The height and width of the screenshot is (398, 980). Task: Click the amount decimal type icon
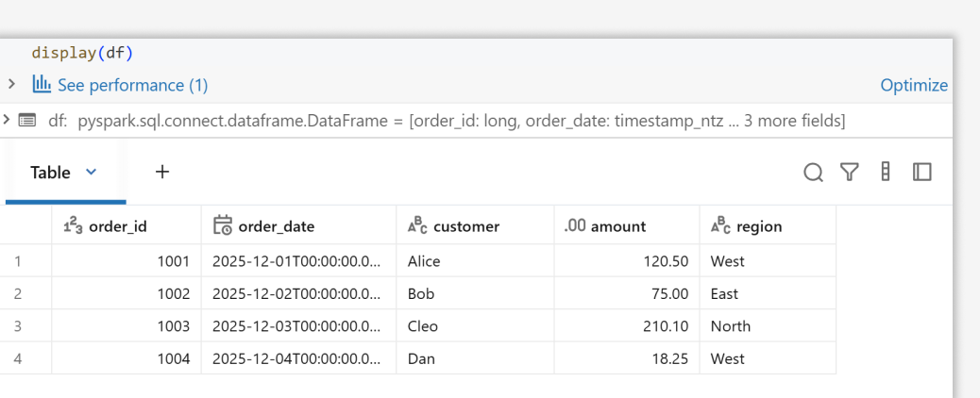575,226
